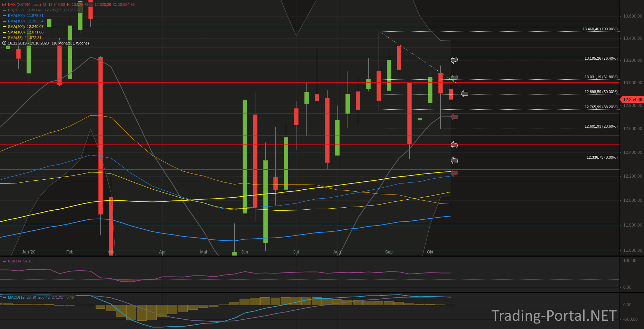644x329 pixels.
Task: Click the Apr time axis label
Action: coord(162,252)
